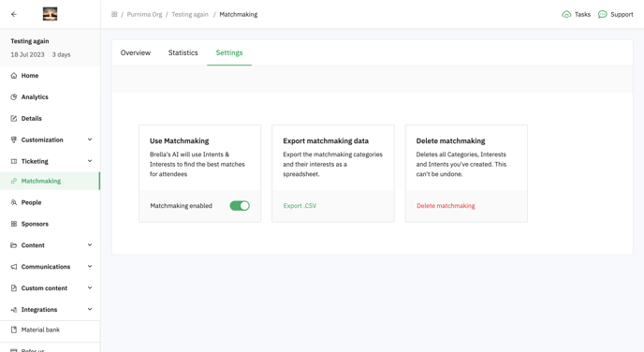
Task: Click the Use Matchmaking card heading
Action: (x=179, y=140)
